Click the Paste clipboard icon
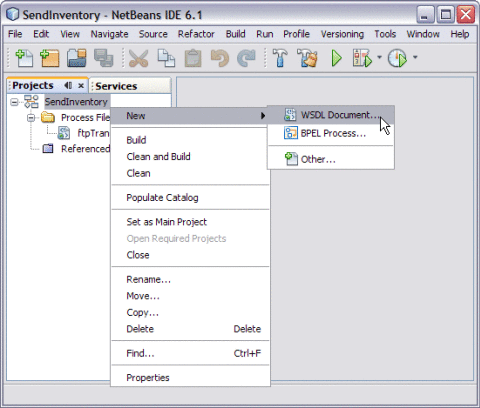480x408 pixels. (x=193, y=58)
